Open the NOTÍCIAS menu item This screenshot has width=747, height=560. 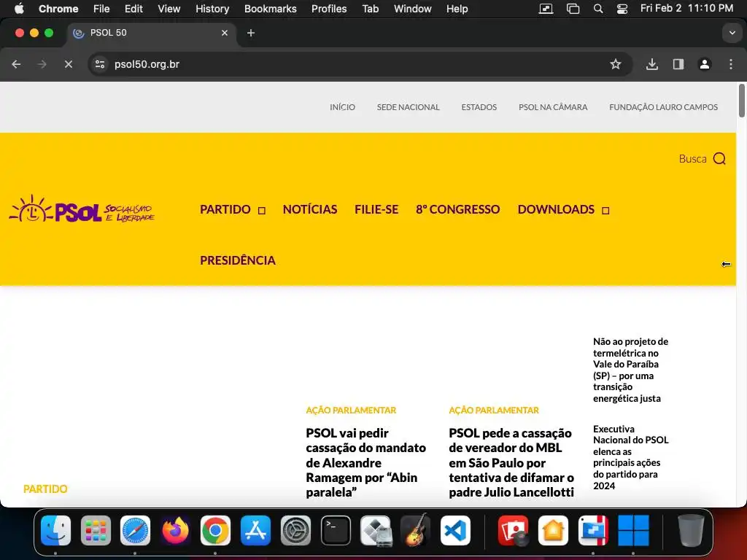(310, 209)
